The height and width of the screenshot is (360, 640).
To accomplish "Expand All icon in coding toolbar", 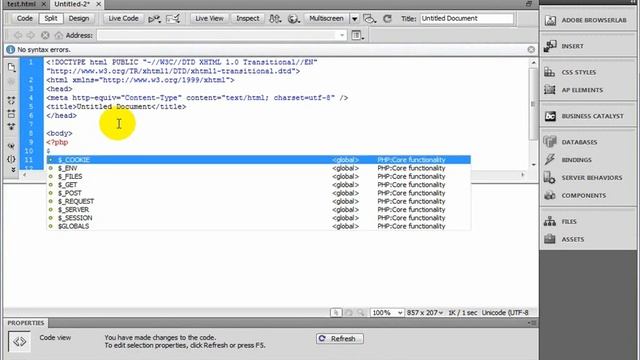I will (x=11, y=127).
